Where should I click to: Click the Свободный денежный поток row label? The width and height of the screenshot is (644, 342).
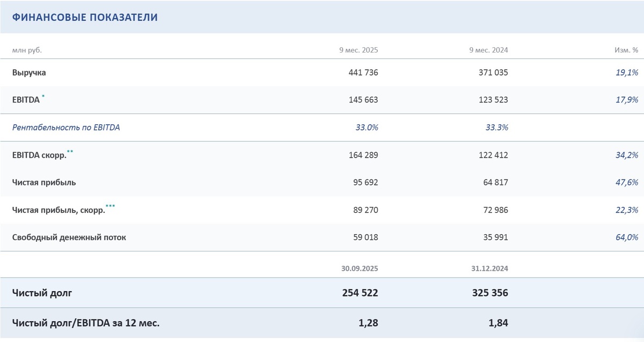click(69, 237)
